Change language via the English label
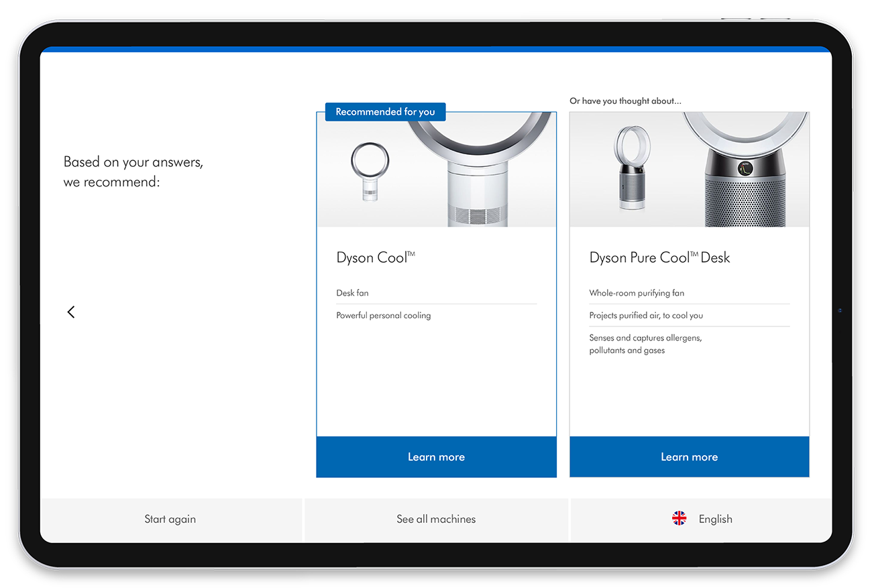872x588 pixels. point(715,519)
